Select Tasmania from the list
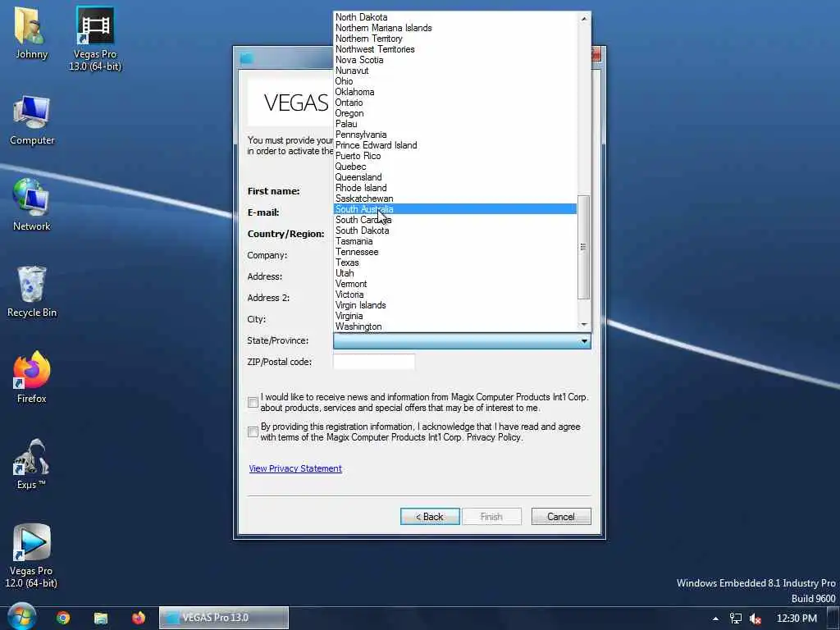Viewport: 840px width, 630px height. click(x=454, y=241)
